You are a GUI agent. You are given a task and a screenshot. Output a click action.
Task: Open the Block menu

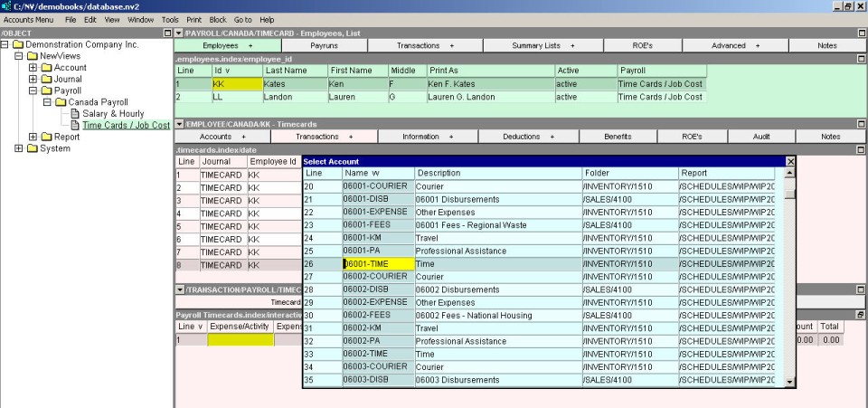point(218,19)
